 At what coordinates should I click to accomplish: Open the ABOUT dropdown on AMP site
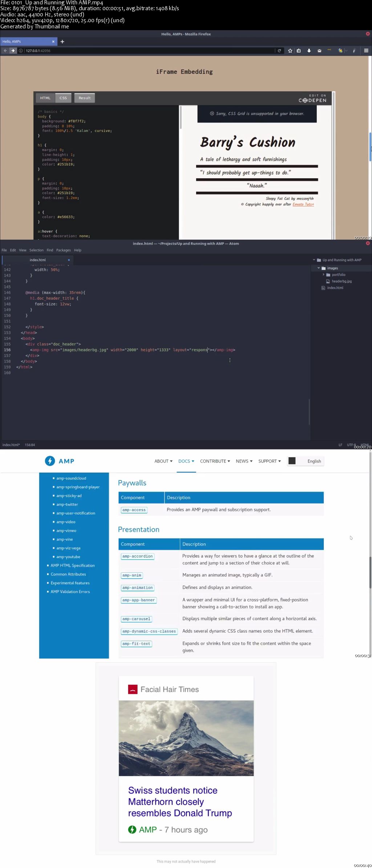point(163,461)
